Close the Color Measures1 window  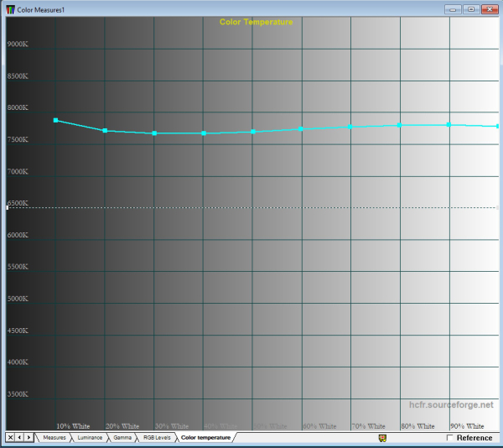click(x=490, y=9)
